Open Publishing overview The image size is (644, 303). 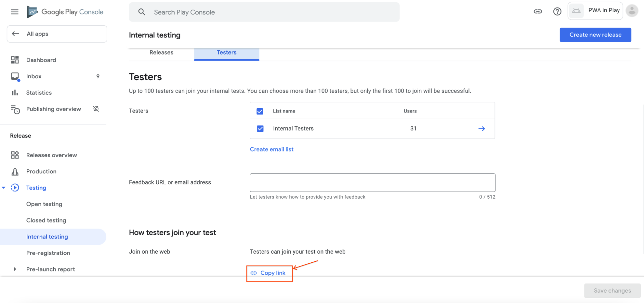[53, 109]
